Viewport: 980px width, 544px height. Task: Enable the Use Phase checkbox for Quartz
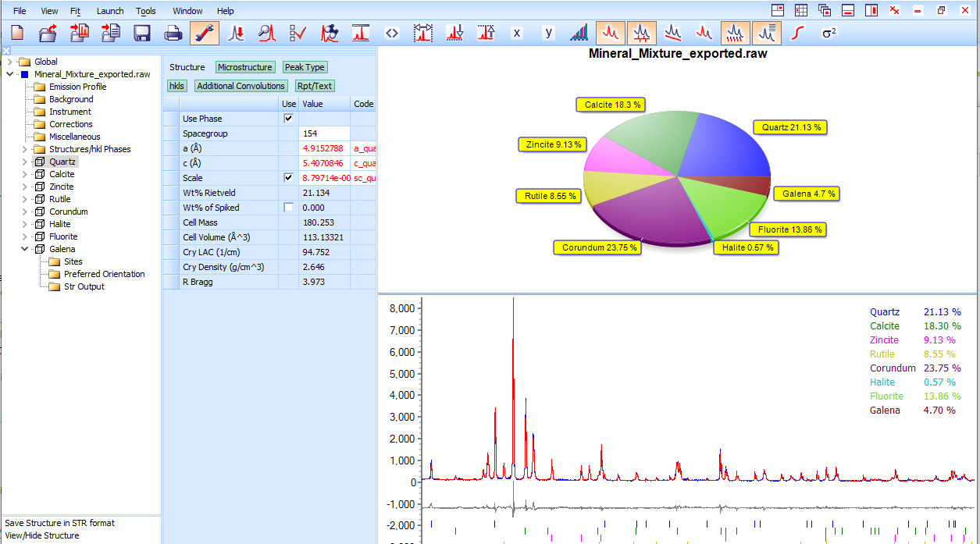288,118
